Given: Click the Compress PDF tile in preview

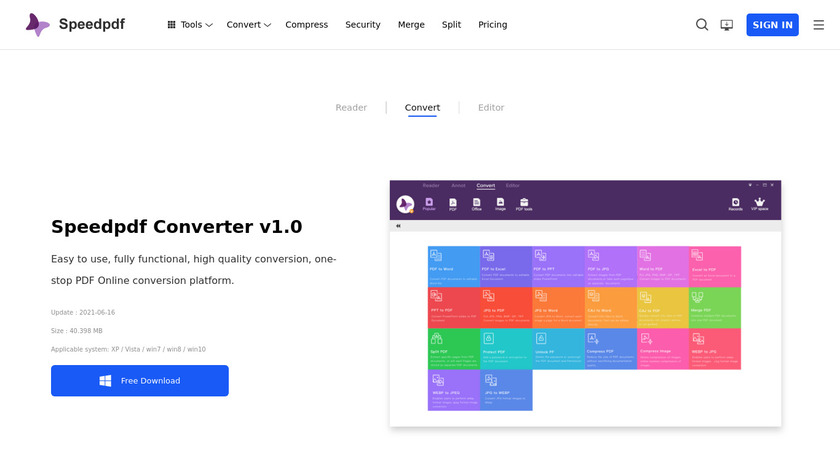Looking at the screenshot, I should pos(611,349).
